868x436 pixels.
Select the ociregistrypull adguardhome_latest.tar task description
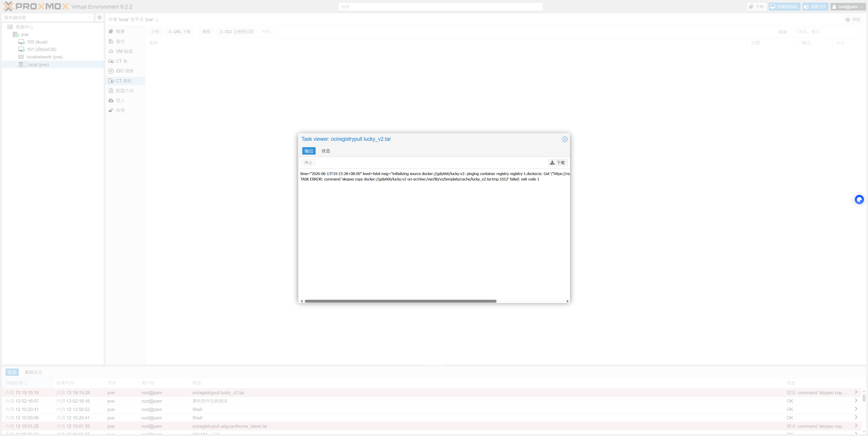[x=230, y=426]
